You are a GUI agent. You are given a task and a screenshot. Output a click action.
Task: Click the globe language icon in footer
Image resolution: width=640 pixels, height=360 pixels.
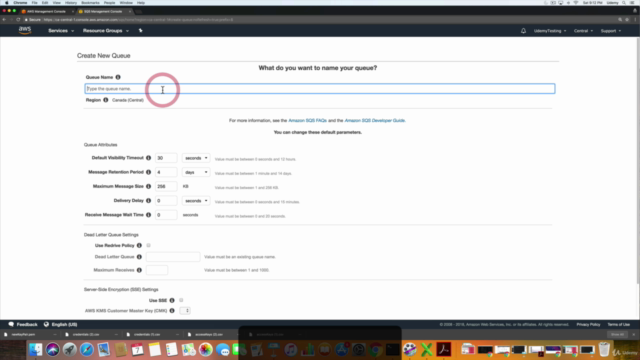[x=46, y=324]
